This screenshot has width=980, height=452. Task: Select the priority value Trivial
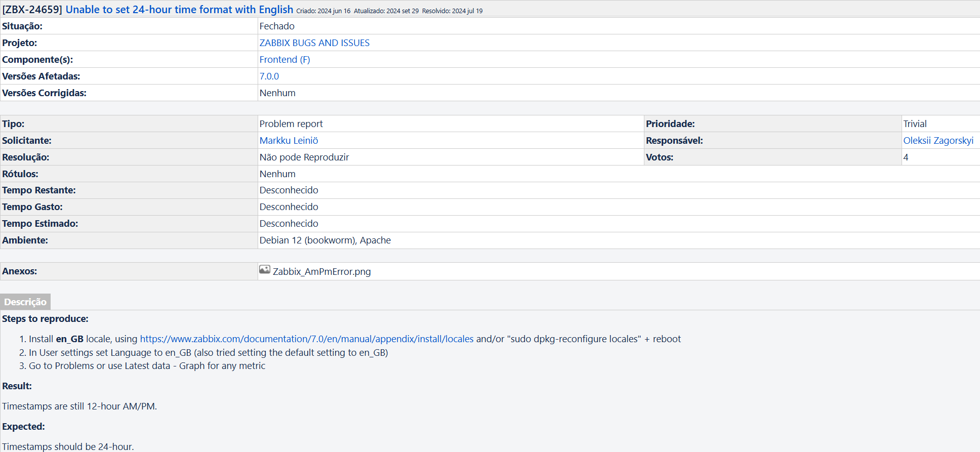click(915, 124)
